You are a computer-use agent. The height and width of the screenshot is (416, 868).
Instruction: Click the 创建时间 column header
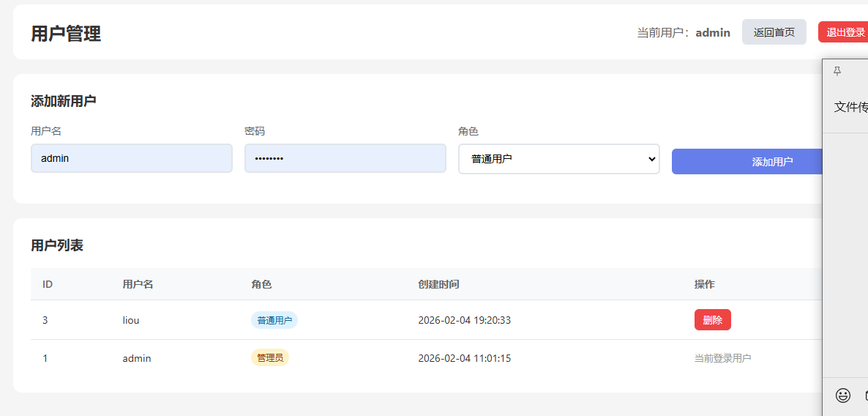pos(438,284)
